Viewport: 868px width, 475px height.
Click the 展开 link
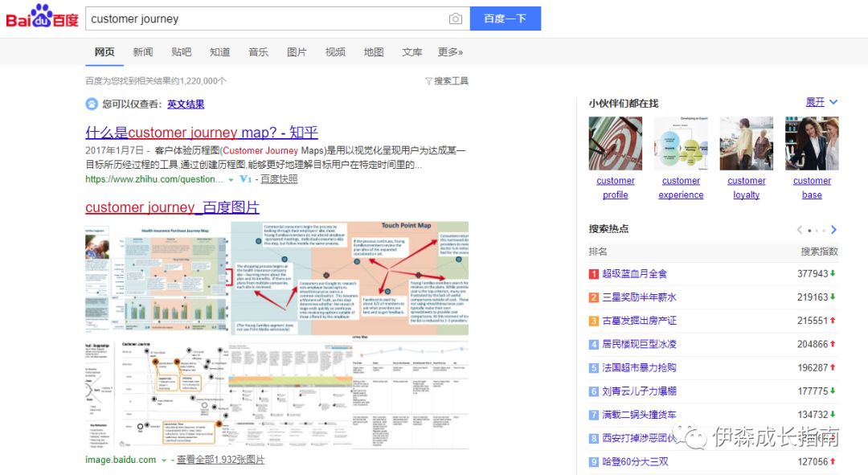(x=815, y=102)
